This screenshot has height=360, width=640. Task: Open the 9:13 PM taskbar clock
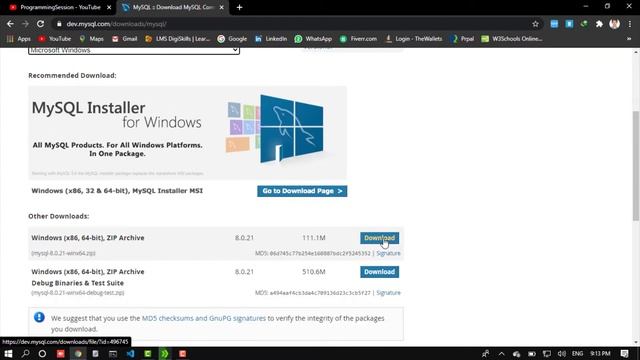(x=600, y=353)
